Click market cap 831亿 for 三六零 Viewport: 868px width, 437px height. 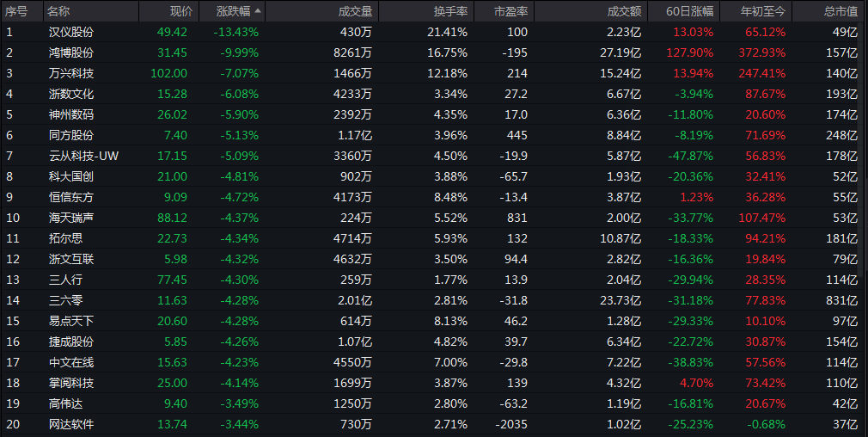[841, 300]
